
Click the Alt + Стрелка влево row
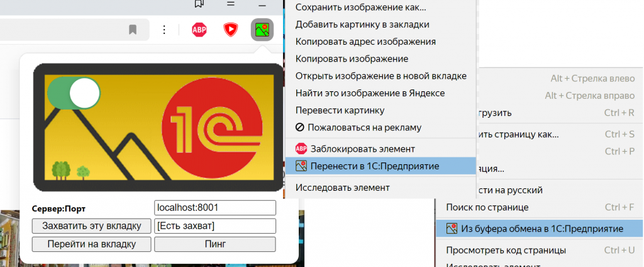point(560,78)
